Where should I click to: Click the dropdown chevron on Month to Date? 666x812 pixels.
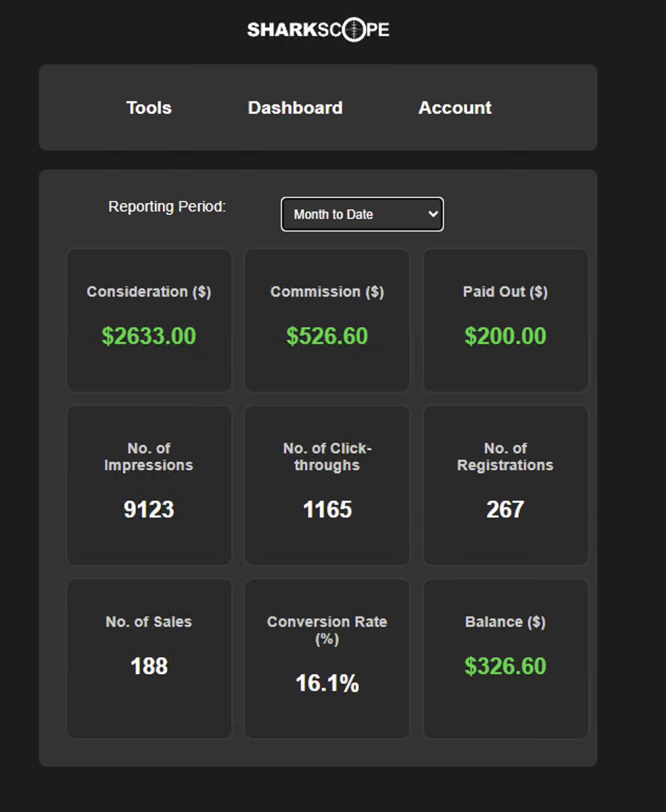[432, 214]
